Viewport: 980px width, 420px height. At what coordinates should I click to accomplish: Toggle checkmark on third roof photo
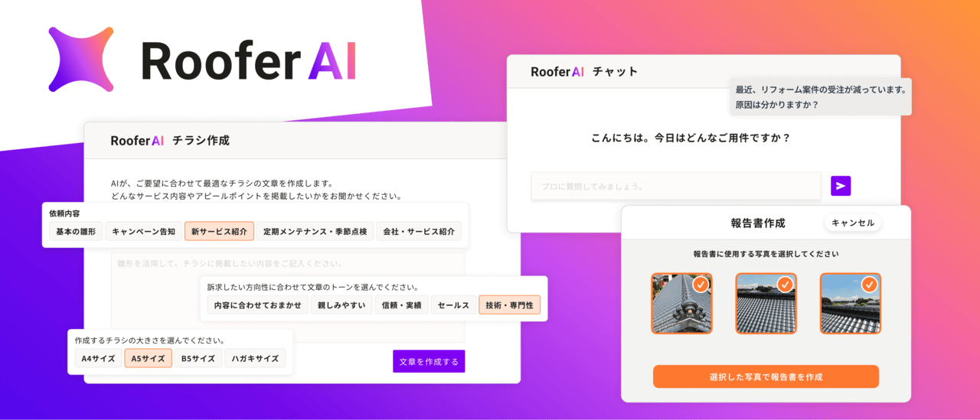click(869, 285)
